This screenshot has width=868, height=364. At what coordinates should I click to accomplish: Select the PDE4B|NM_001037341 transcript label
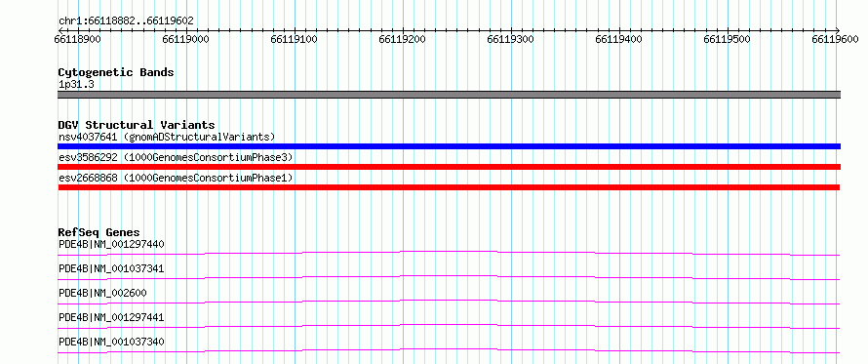[111, 268]
